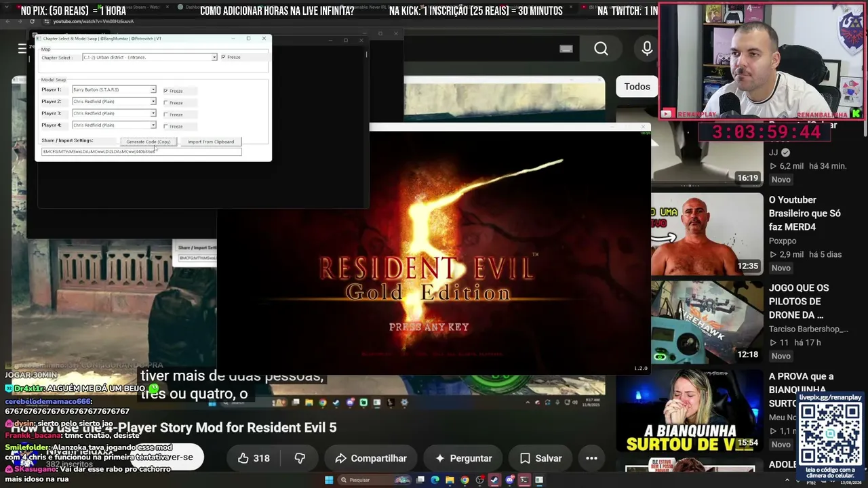Open the Player 1 model dropdown

114,89
